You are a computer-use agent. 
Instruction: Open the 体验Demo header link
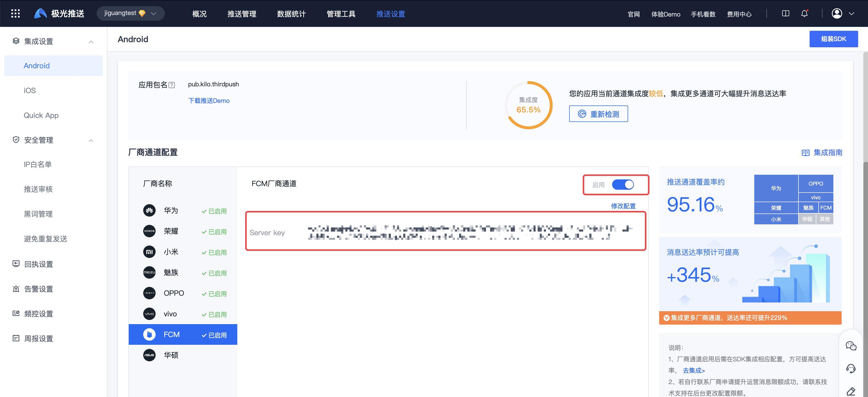pyautogui.click(x=666, y=14)
